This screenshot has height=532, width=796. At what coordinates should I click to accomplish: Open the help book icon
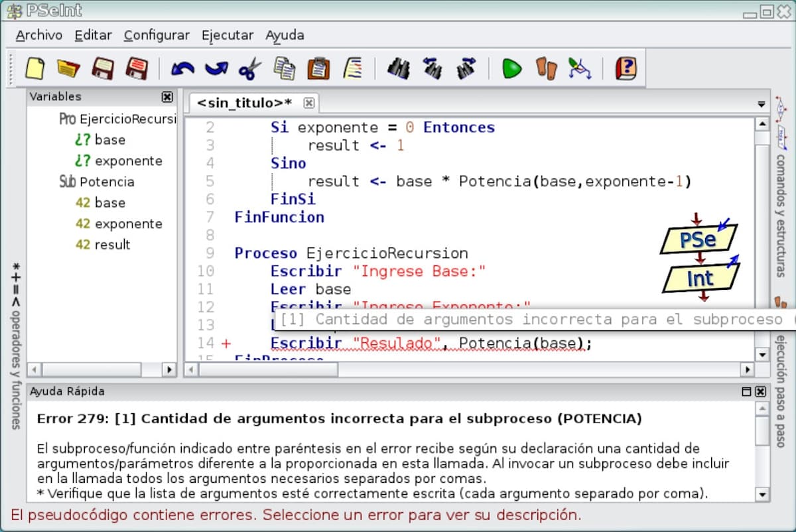click(x=625, y=68)
